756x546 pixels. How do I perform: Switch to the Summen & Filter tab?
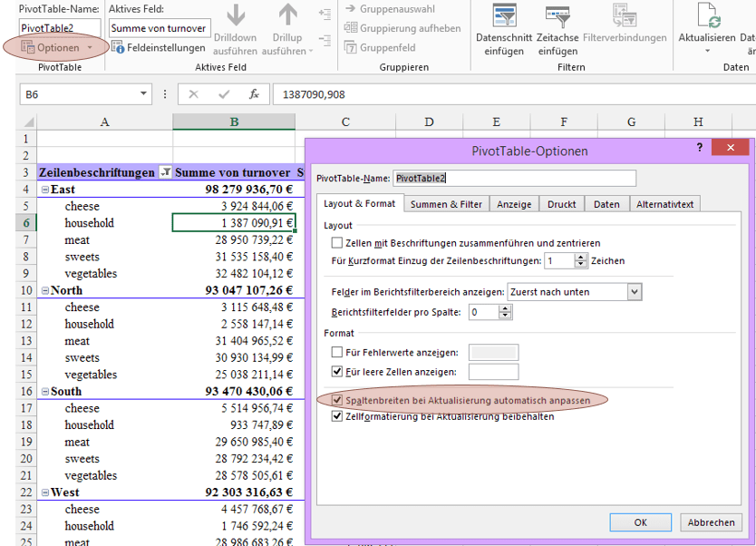coord(446,204)
